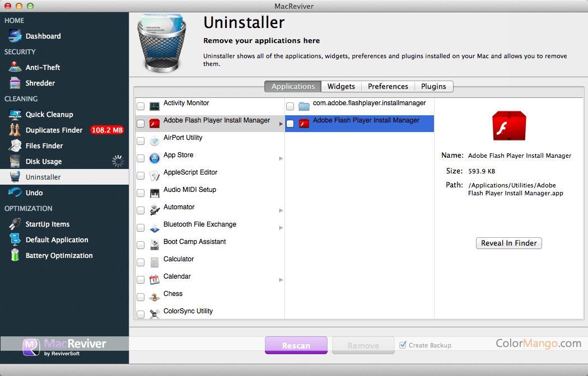
Task: Switch to the Widgets tab
Action: pyautogui.click(x=341, y=86)
